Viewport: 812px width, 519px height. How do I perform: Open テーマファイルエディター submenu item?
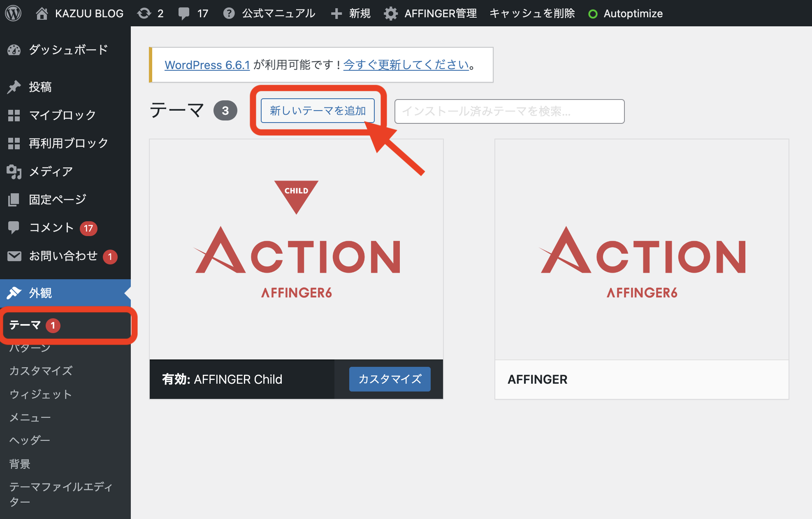[61, 494]
